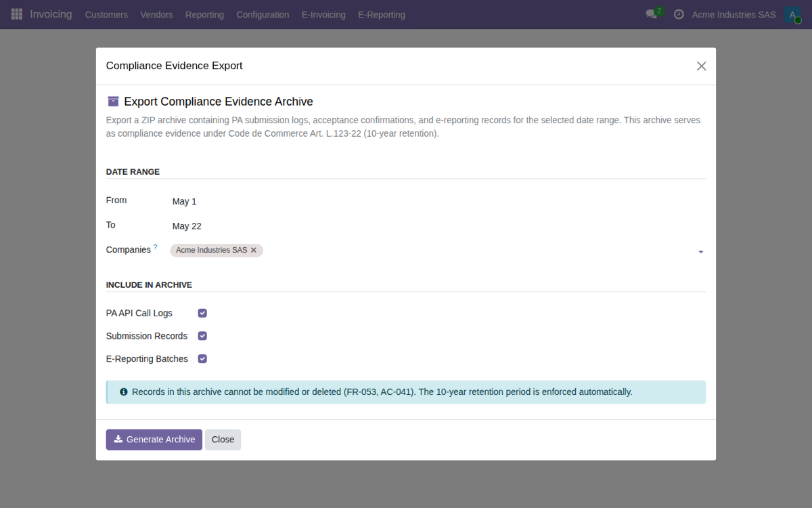Screen dimensions: 812x508
Task: Toggle the Submission Records checkbox
Action: click(202, 336)
